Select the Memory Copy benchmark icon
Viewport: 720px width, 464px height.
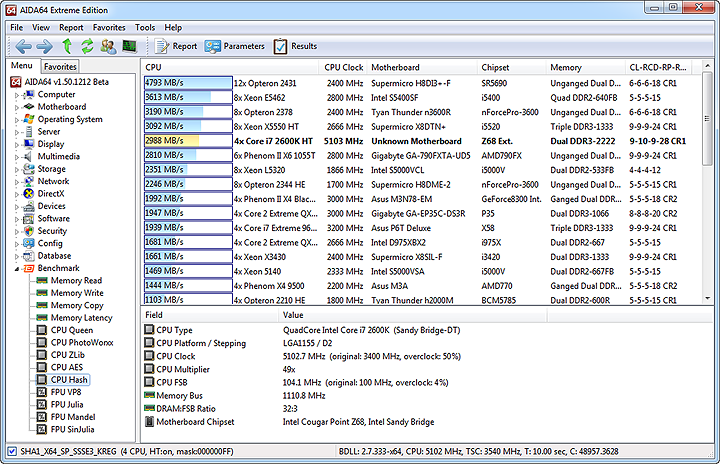[x=42, y=305]
